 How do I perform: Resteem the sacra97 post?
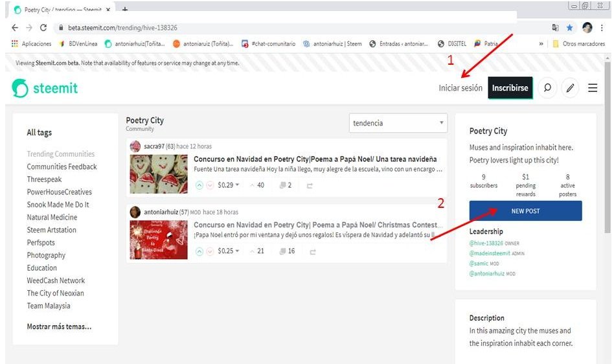(x=310, y=185)
